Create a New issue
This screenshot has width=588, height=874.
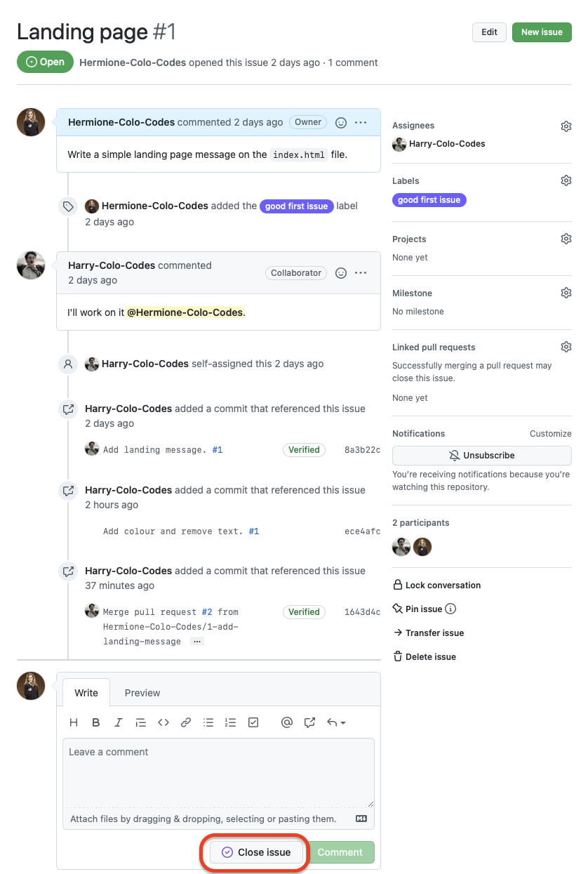pyautogui.click(x=542, y=32)
